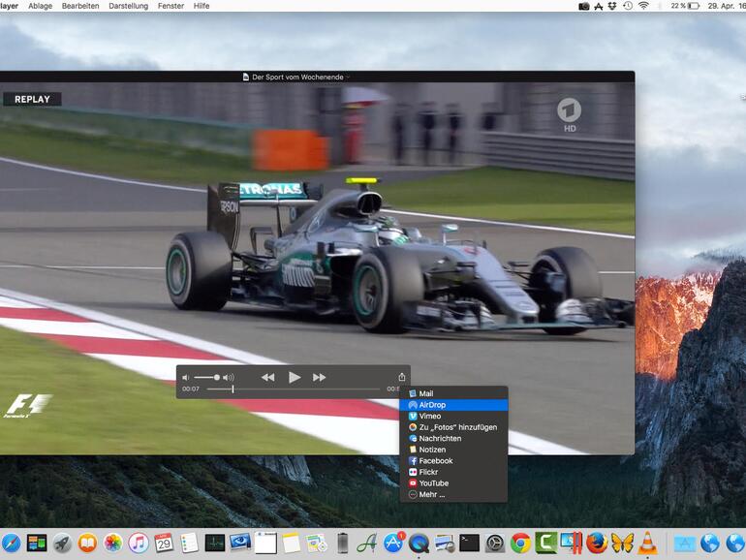Open VLC from the Dock
The image size is (746, 560).
coord(647,543)
